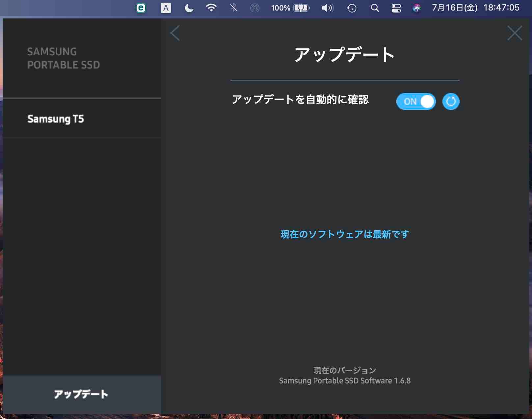Close the Samsung Portable SSD window

[515, 33]
